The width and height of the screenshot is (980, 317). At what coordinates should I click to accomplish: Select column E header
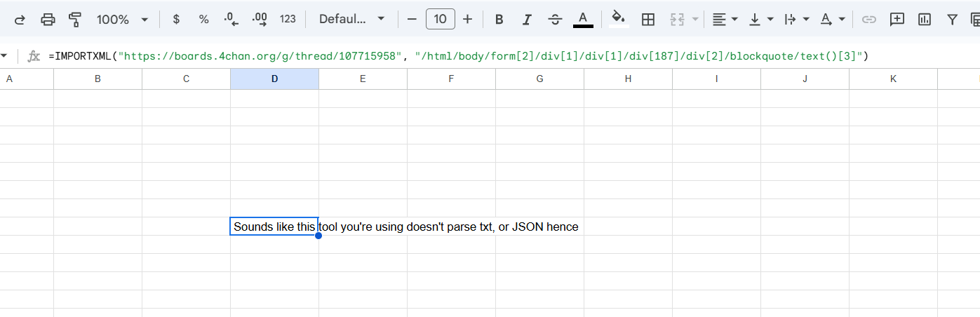[363, 79]
